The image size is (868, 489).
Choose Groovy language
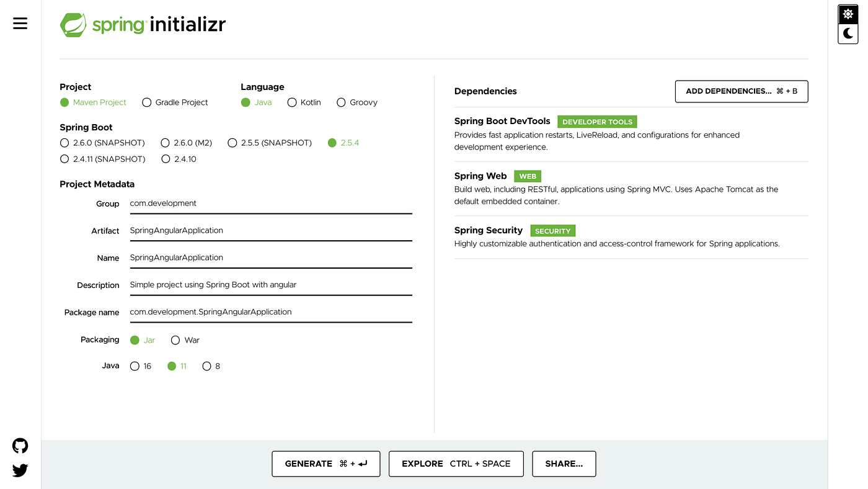(x=357, y=102)
